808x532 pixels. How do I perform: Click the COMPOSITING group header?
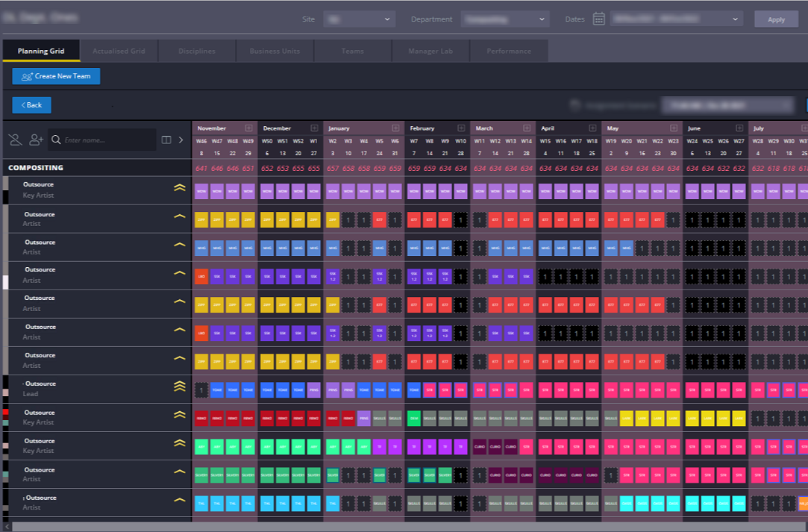(x=36, y=168)
